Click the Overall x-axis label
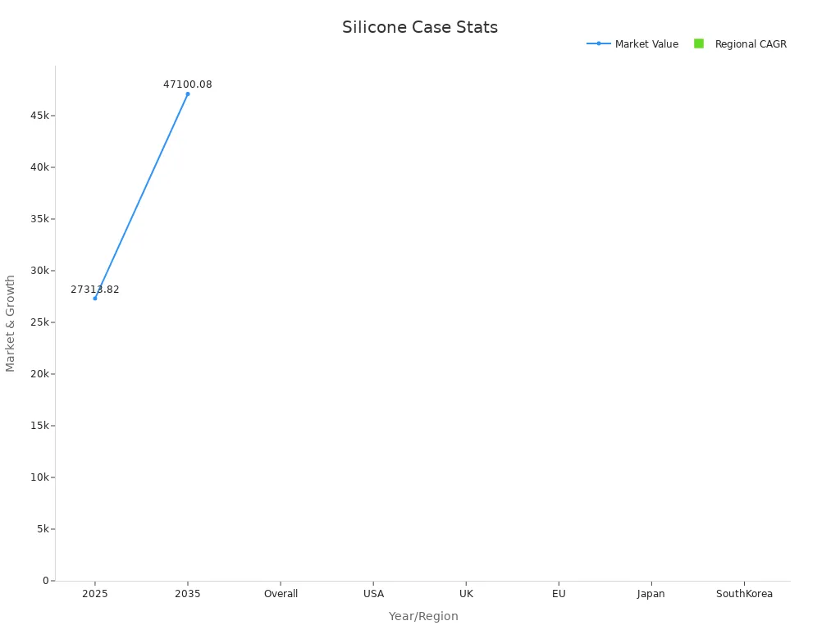840x630 pixels. 281,594
